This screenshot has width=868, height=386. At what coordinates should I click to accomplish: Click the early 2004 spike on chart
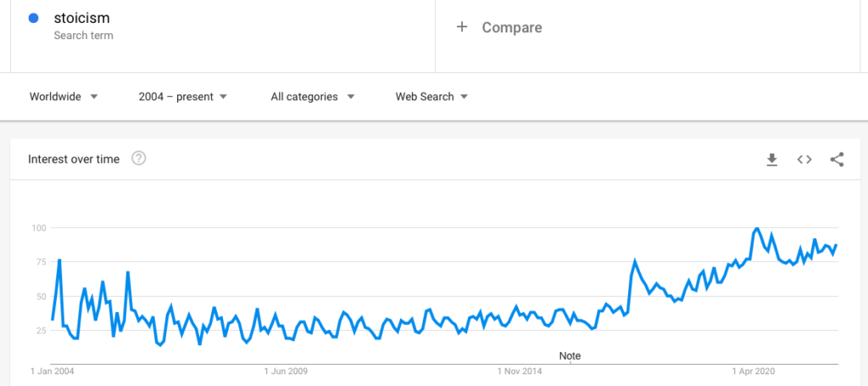pyautogui.click(x=59, y=260)
